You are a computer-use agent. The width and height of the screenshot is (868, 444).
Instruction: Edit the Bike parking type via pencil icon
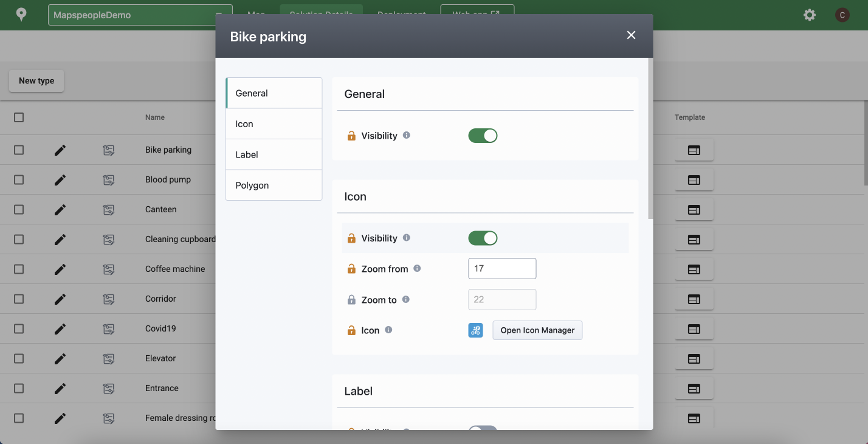(x=60, y=150)
